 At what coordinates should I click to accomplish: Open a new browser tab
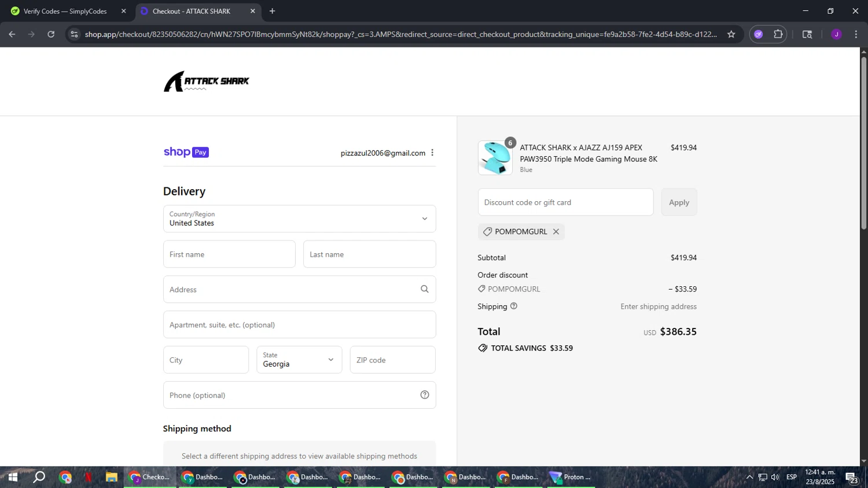tap(272, 11)
